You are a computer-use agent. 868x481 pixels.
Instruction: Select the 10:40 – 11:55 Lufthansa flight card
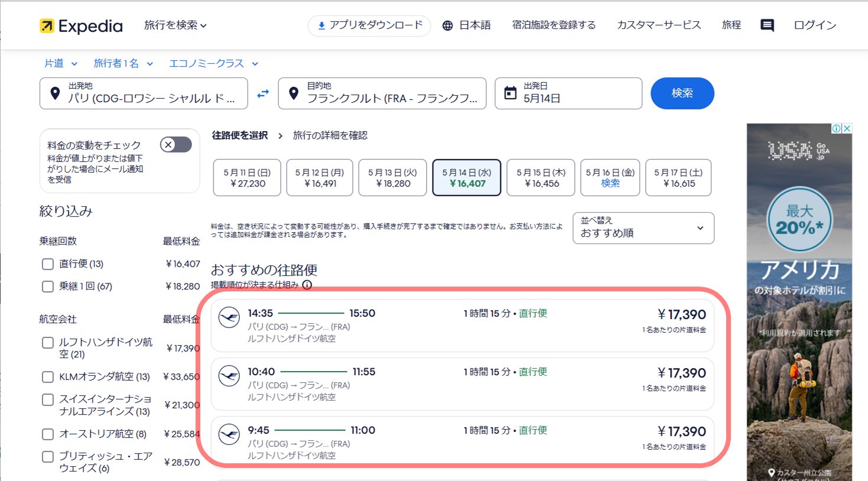click(x=462, y=384)
